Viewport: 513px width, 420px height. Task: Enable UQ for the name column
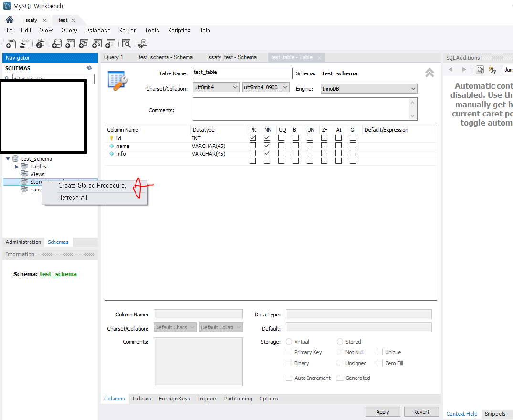(x=281, y=145)
